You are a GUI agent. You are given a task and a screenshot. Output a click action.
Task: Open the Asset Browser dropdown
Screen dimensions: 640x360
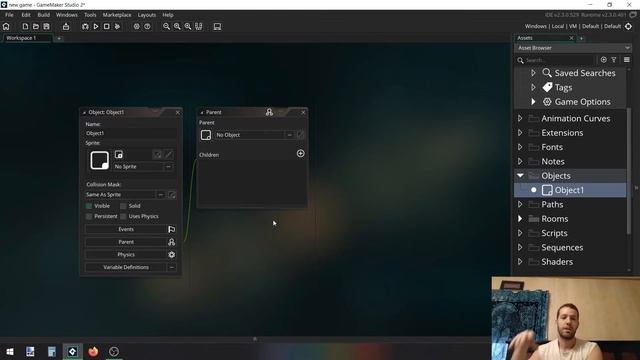627,48
